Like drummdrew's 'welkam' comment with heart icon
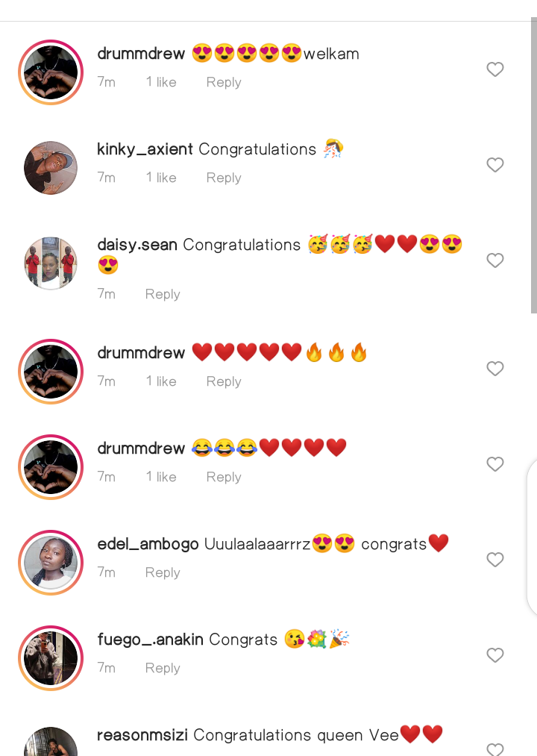 pos(495,69)
